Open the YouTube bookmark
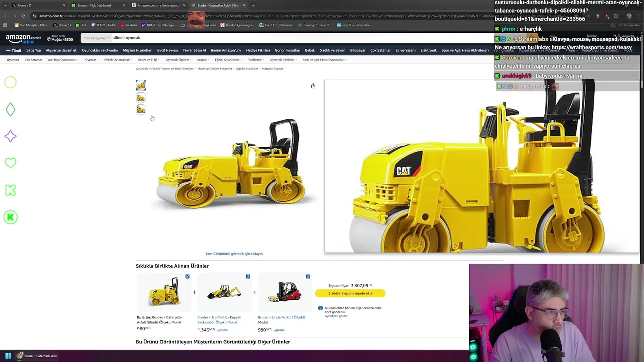This screenshot has width=644, height=362. pos(129,25)
